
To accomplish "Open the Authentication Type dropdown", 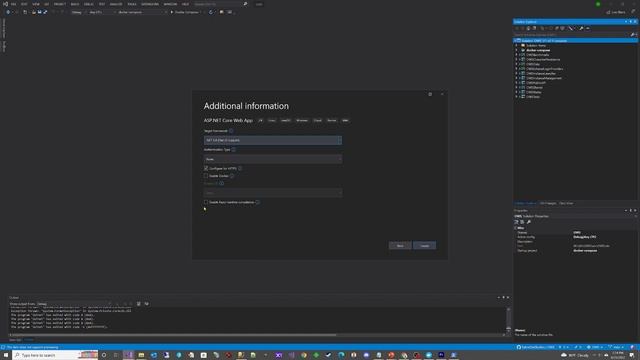I will tap(273, 159).
